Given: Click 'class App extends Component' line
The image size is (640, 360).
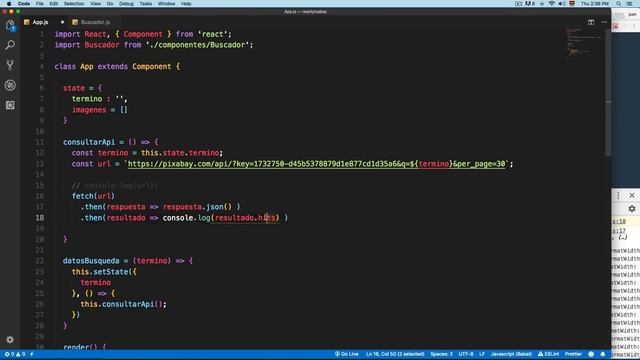Looking at the screenshot, I should pyautogui.click(x=117, y=67).
